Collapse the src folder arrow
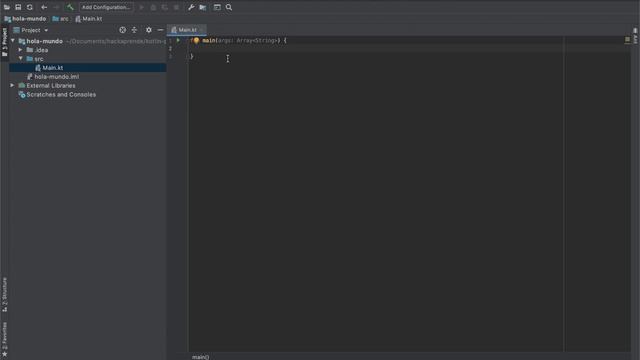Viewport: 640px width, 360px height. coord(21,59)
